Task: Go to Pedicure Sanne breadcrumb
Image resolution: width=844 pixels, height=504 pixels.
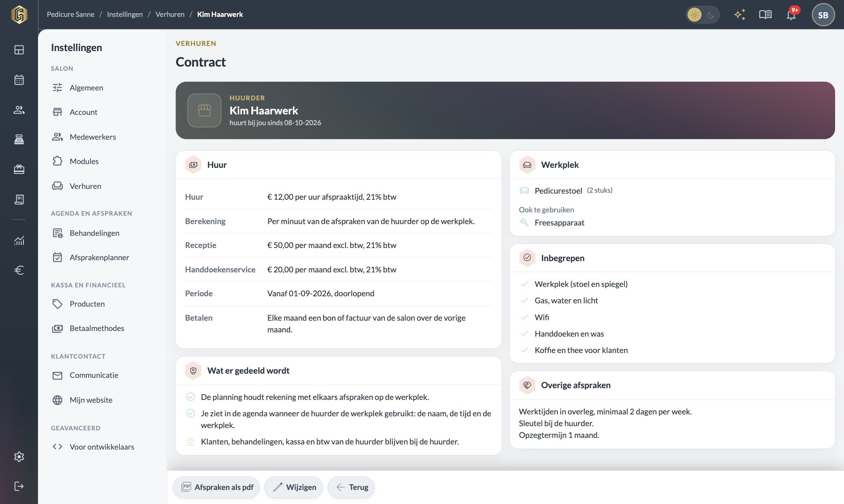Action: (x=70, y=15)
